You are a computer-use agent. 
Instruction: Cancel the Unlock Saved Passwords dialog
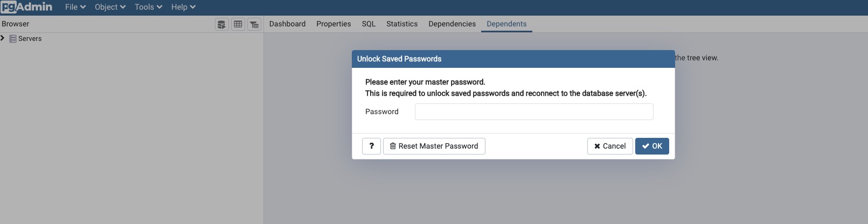tap(610, 146)
